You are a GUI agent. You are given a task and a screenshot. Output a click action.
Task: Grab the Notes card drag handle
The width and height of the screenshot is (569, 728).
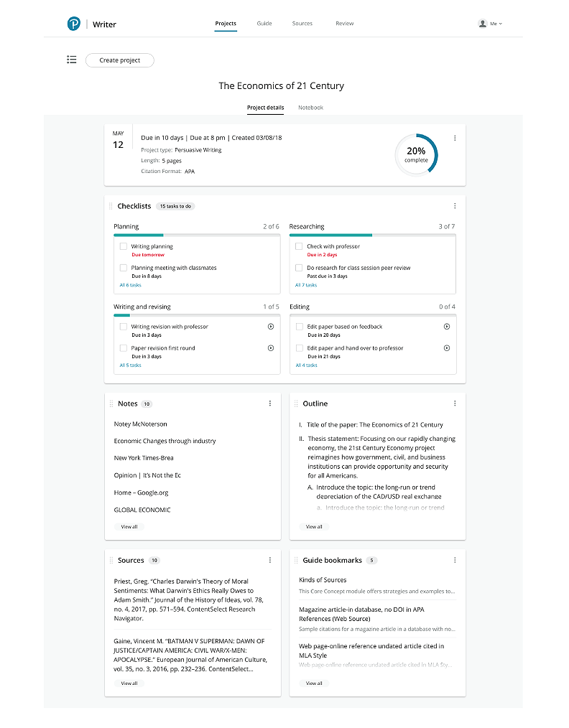(x=111, y=404)
